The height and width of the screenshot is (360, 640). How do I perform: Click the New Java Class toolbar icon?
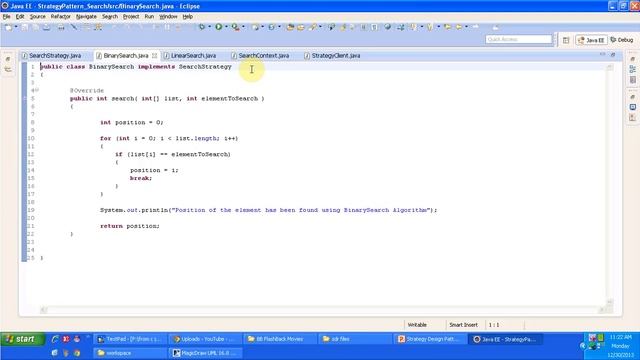pyautogui.click(x=271, y=27)
